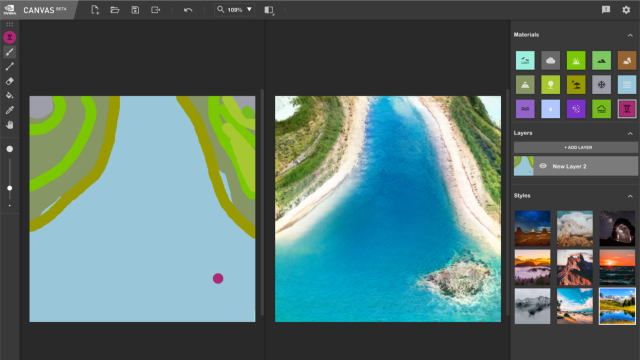The width and height of the screenshot is (640, 360).
Task: Apply the blue sky beach style
Action: [x=575, y=306]
